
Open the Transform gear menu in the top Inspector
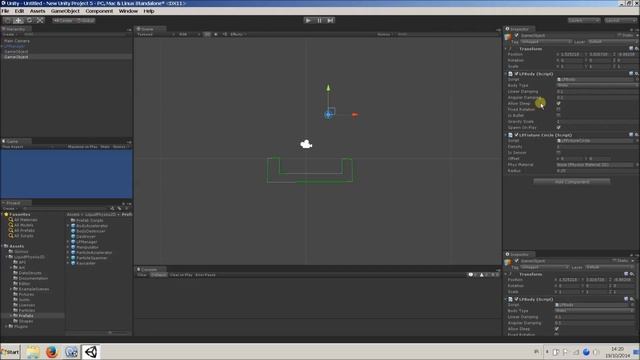click(636, 49)
